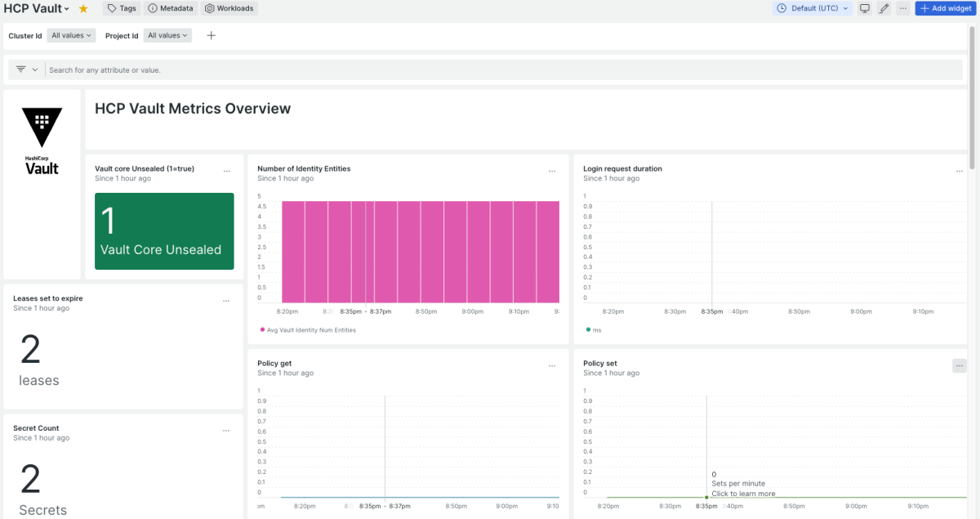This screenshot has height=519, width=980.
Task: Click the Login request duration widget title
Action: click(622, 168)
